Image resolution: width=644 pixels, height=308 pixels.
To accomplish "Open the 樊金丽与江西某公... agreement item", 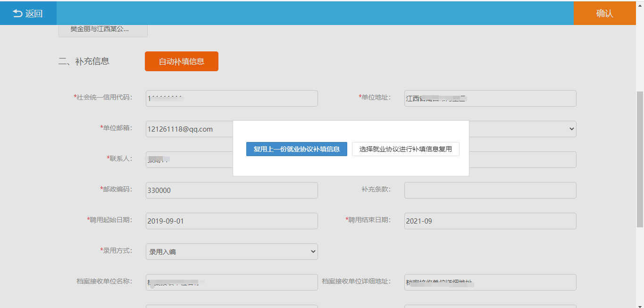I will click(x=103, y=29).
